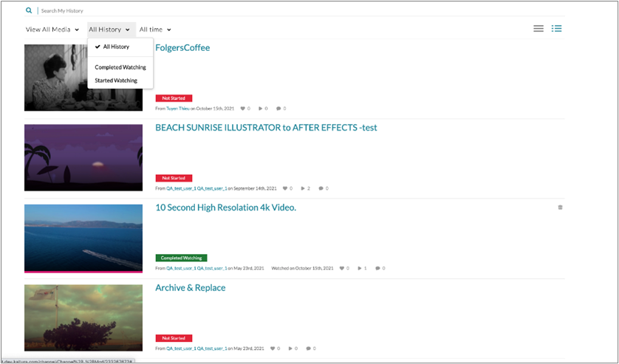This screenshot has width=619, height=364.
Task: Click the search magnifier icon
Action: pyautogui.click(x=29, y=10)
